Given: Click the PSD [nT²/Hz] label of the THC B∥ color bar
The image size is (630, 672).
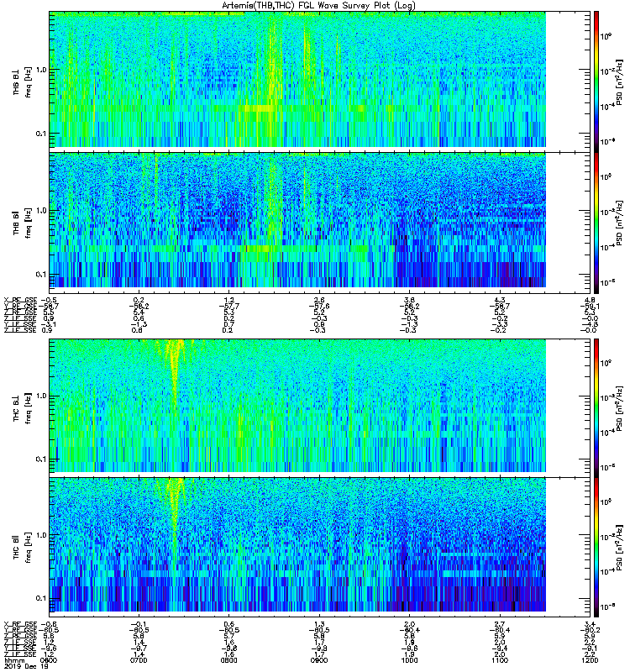Looking at the screenshot, I should 619,548.
